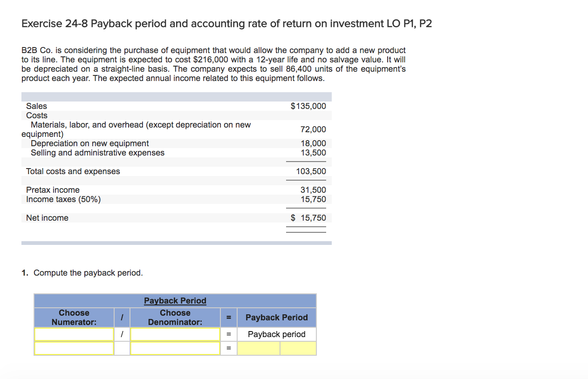This screenshot has height=379, width=588.
Task: Click the Net income value $15,750
Action: tap(308, 218)
